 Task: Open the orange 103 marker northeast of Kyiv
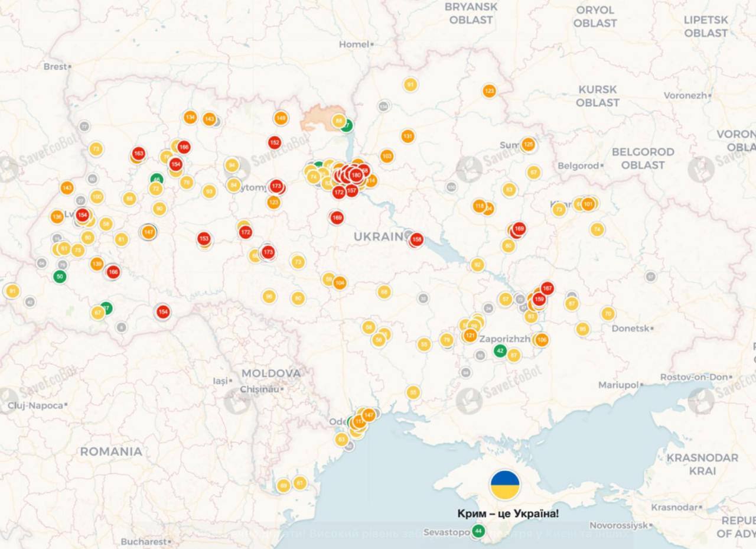point(387,157)
